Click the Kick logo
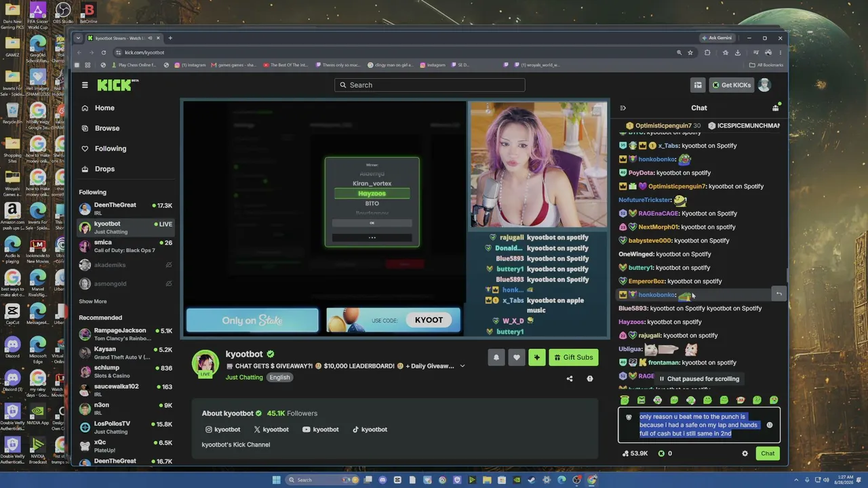The height and width of the screenshot is (488, 868). coord(117,85)
